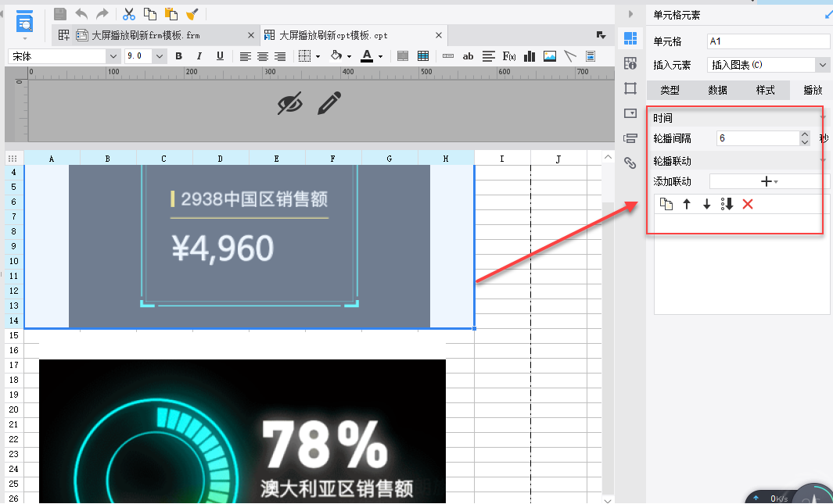The image size is (833, 504).
Task: Click the A1 cell name field
Action: tap(768, 41)
